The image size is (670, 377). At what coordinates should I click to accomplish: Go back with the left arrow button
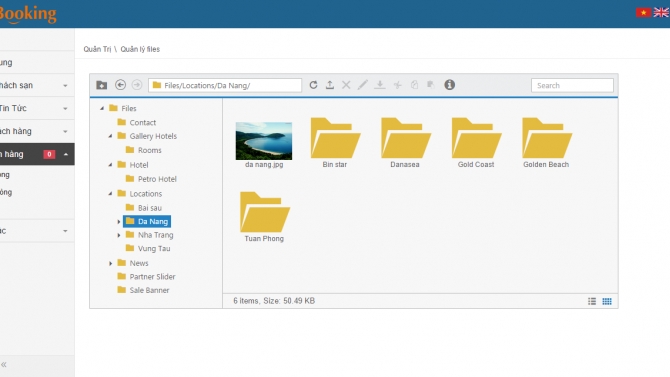(x=120, y=85)
